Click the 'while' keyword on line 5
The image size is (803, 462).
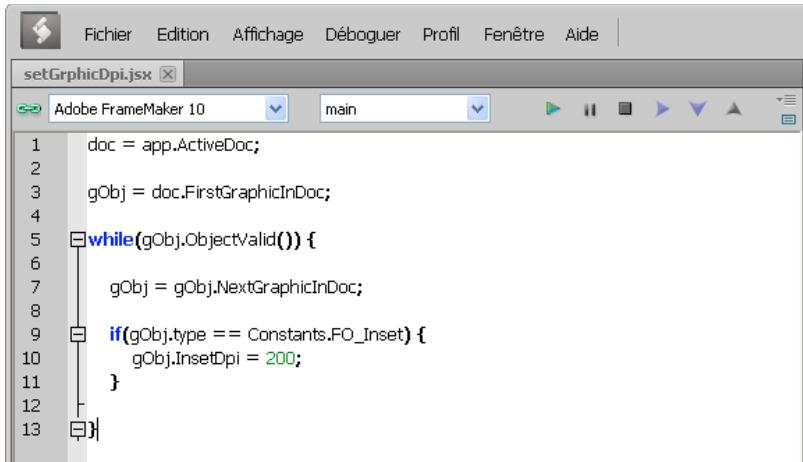[111, 239]
